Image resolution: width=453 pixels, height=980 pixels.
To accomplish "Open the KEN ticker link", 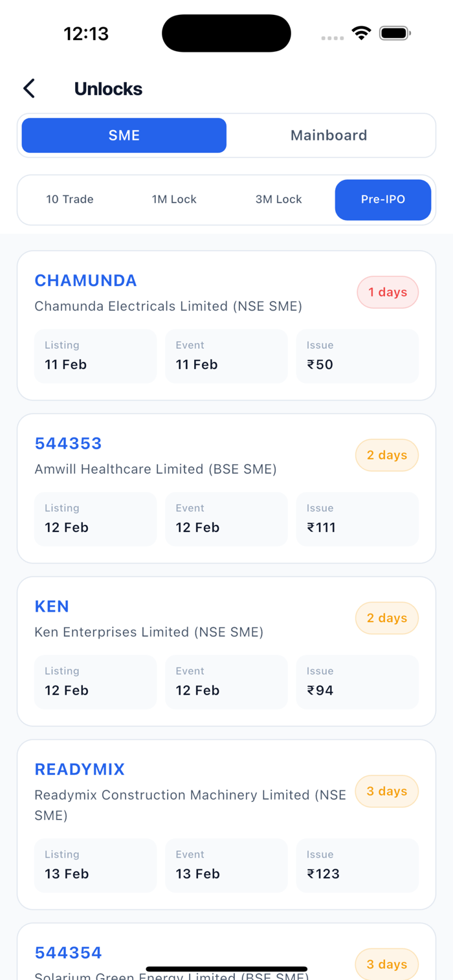I will [52, 607].
